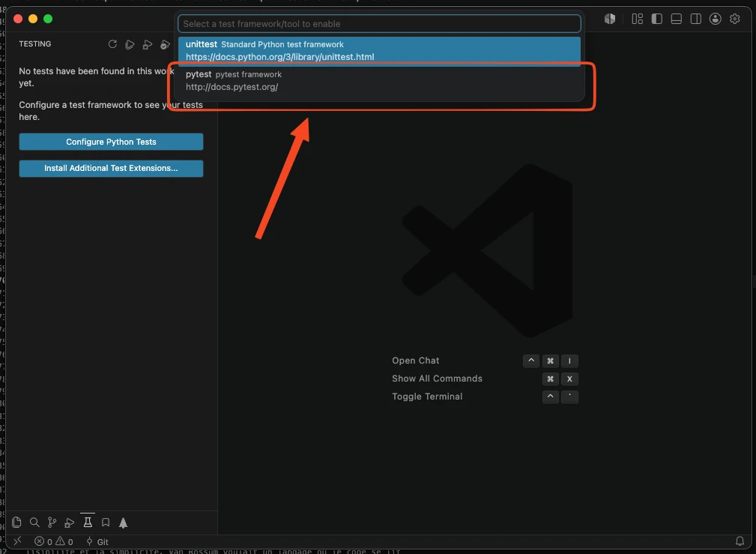Click the TESTING panel header
756x554 pixels.
pos(34,44)
